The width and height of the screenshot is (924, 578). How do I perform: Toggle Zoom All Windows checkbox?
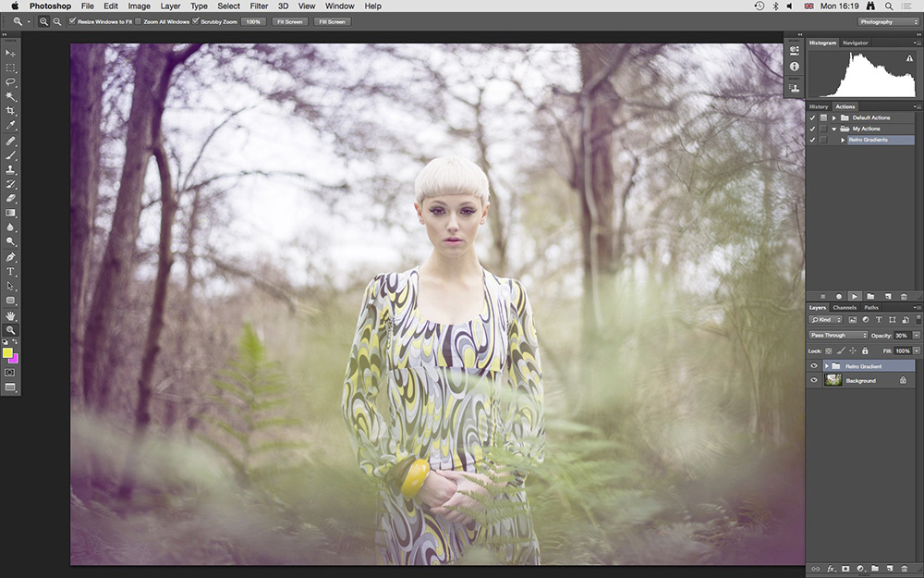pos(139,21)
